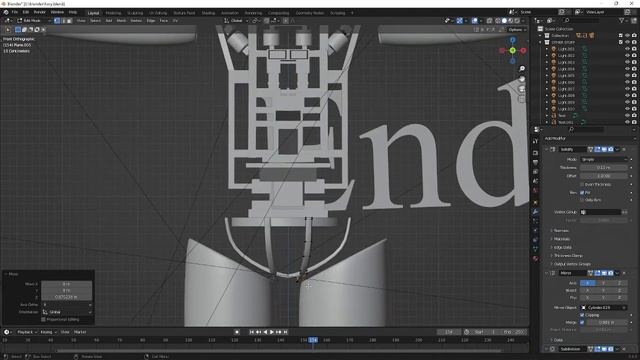The image size is (640, 360).
Task: Open Edit Mode selector dropdown
Action: 33,20
